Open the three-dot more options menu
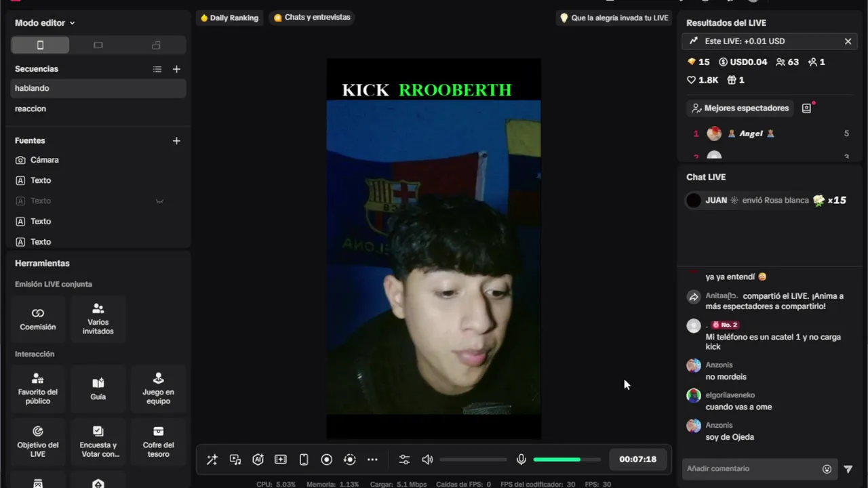 point(372,460)
